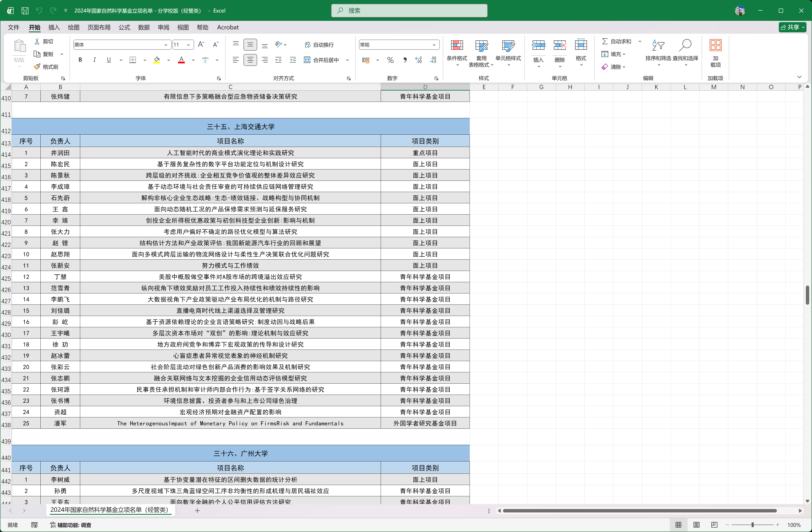Click the Increase font size icon
This screenshot has height=532, width=812.
pyautogui.click(x=201, y=45)
